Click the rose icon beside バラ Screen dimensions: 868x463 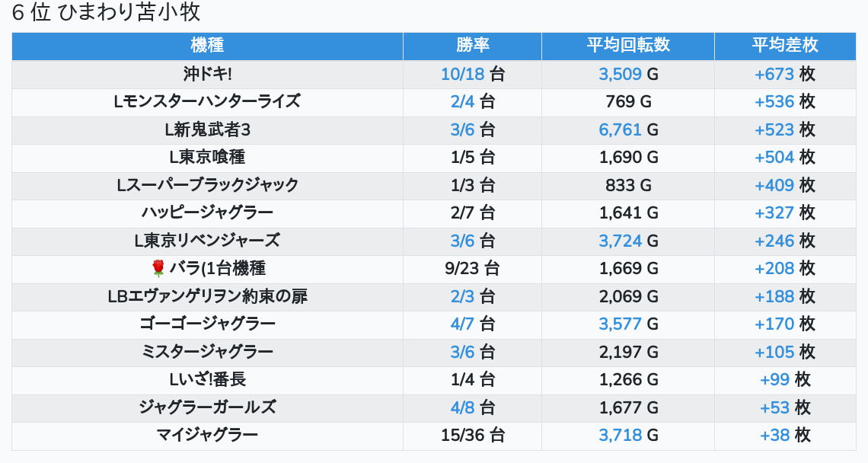pyautogui.click(x=158, y=268)
